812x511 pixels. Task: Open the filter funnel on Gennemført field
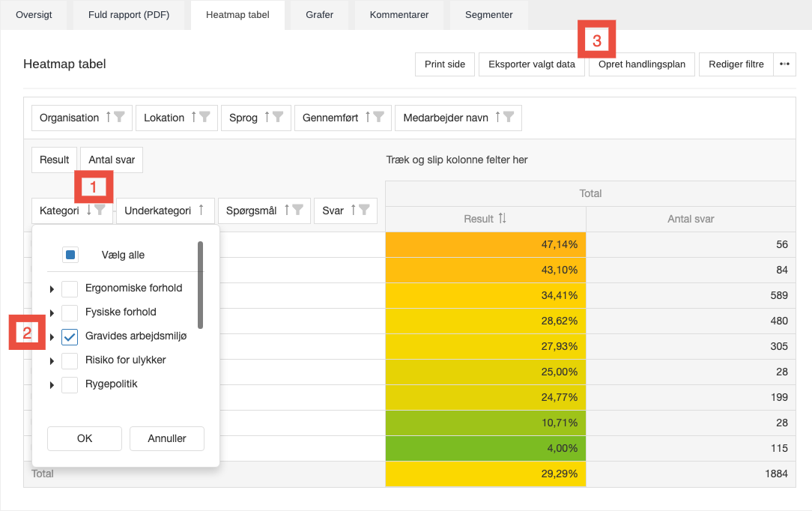coord(378,117)
